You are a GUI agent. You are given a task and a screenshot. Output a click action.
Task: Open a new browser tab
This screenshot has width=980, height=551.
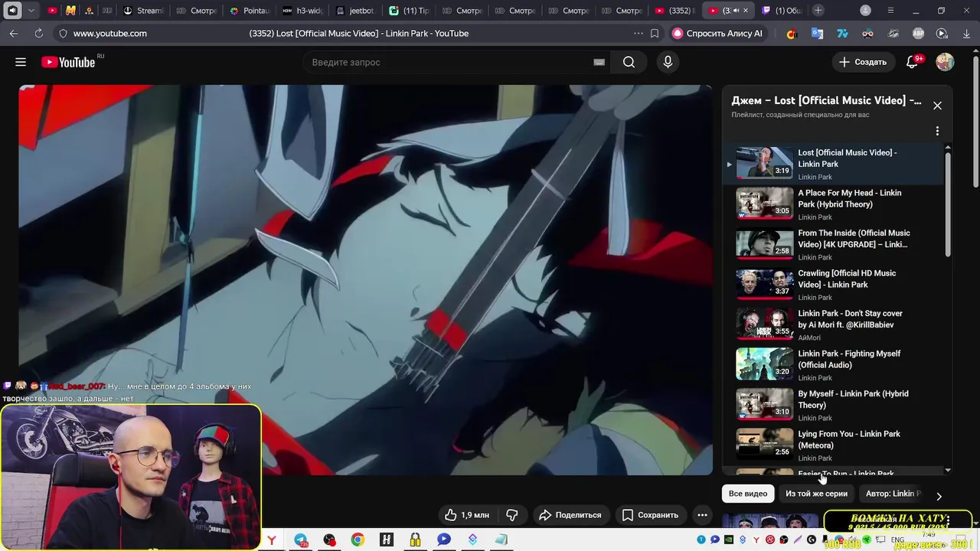tap(818, 11)
